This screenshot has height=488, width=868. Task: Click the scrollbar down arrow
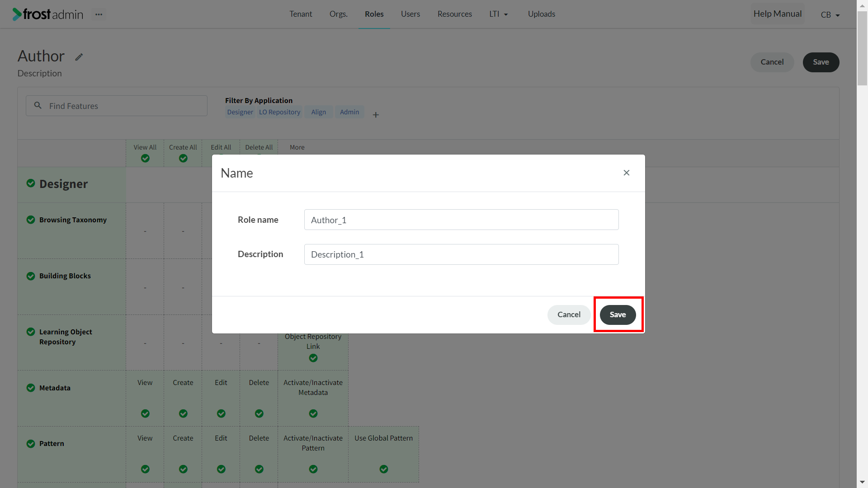[x=862, y=483]
